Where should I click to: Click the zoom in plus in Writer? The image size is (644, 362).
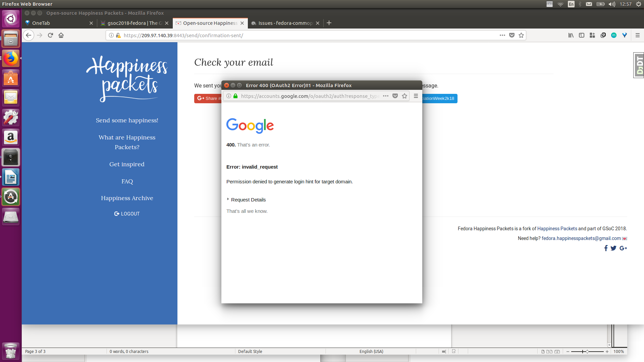(x=607, y=352)
